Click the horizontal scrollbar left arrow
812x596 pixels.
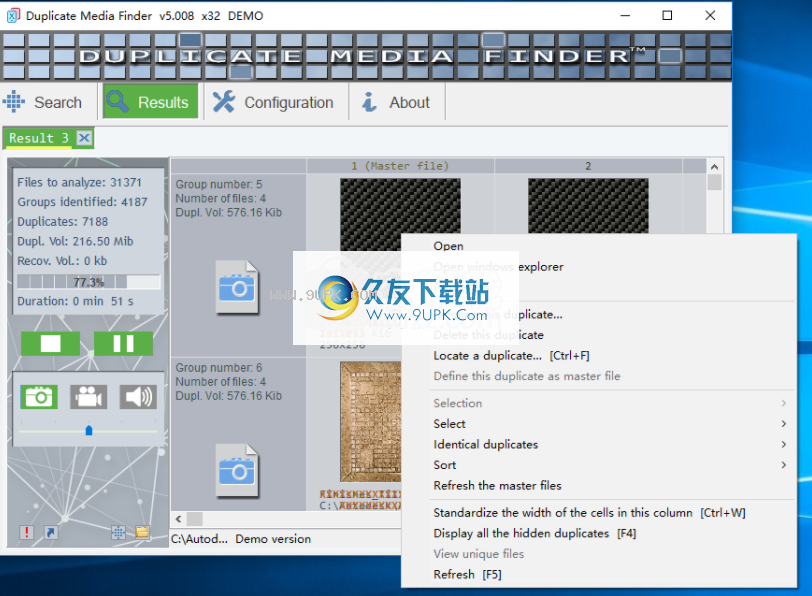pyautogui.click(x=179, y=519)
